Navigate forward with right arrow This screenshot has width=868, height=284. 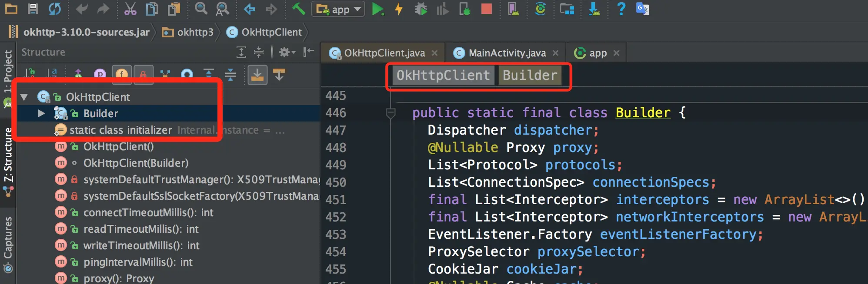tap(271, 9)
